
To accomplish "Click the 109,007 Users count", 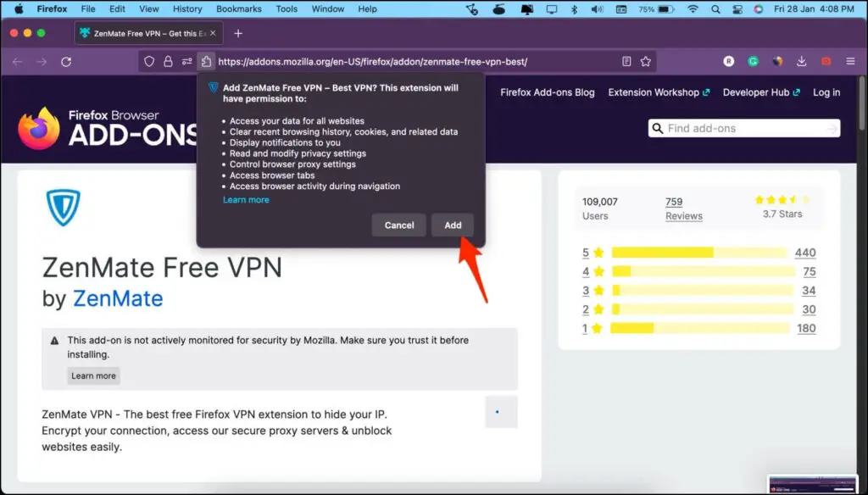I will [599, 202].
